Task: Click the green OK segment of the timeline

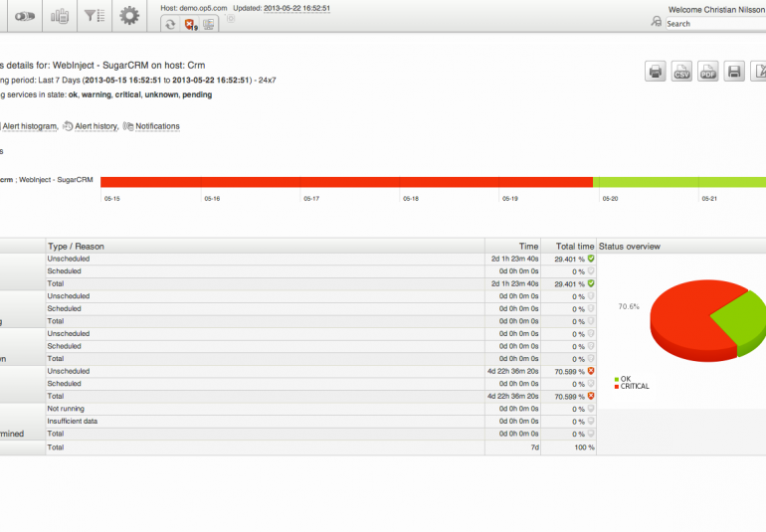Action: point(679,182)
